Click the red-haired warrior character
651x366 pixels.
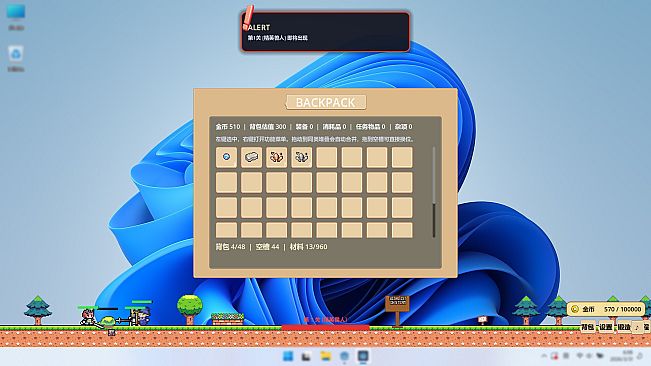click(87, 317)
